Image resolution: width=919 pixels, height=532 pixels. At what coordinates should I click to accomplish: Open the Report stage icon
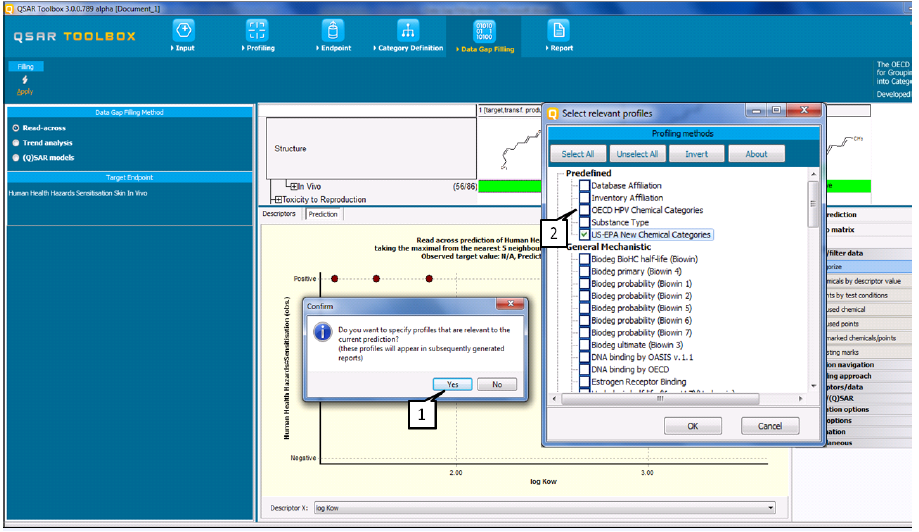(559, 30)
